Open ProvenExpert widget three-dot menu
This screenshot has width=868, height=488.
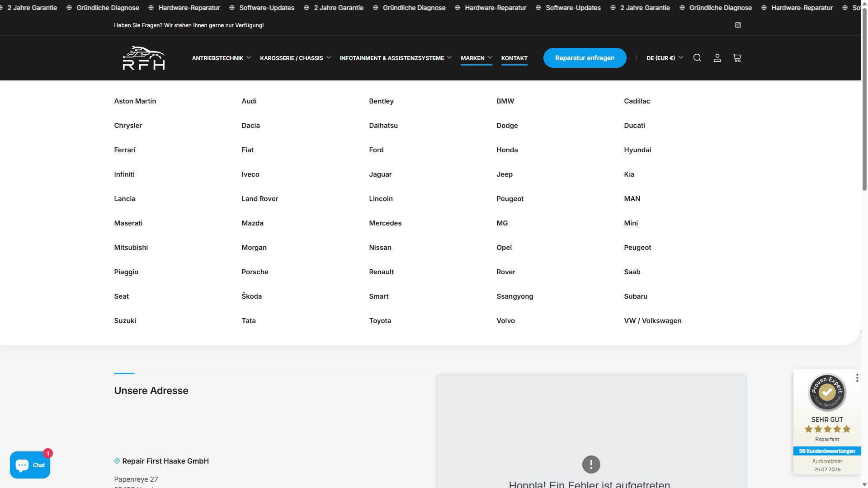(857, 378)
